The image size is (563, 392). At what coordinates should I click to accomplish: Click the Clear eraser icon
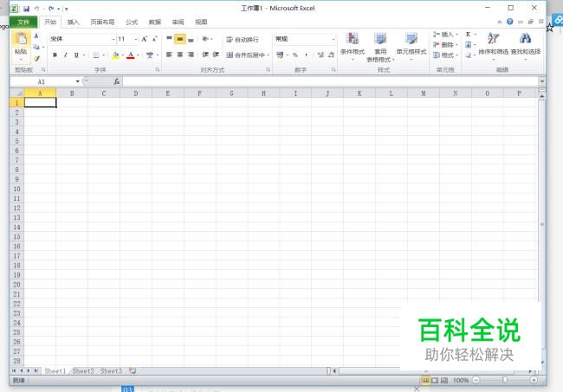tap(469, 55)
